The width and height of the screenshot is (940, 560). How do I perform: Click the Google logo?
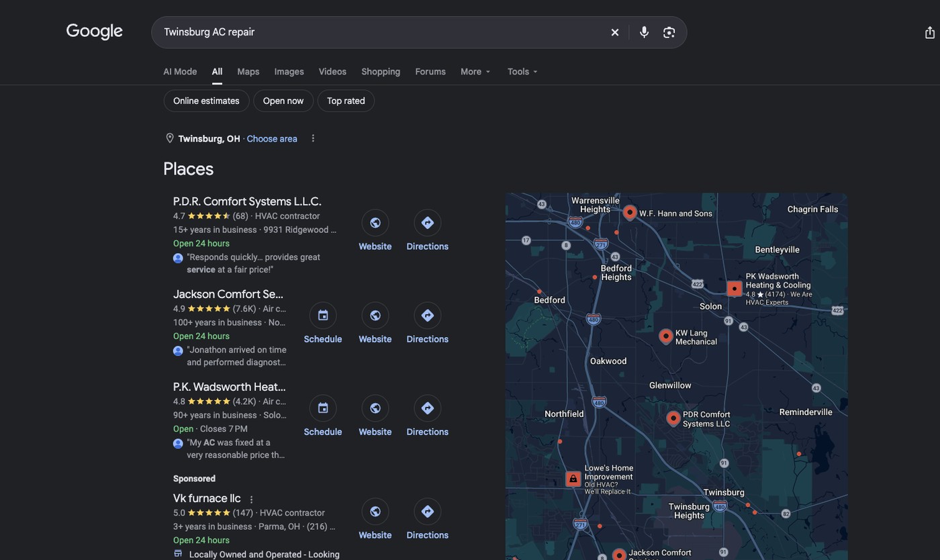tap(95, 32)
